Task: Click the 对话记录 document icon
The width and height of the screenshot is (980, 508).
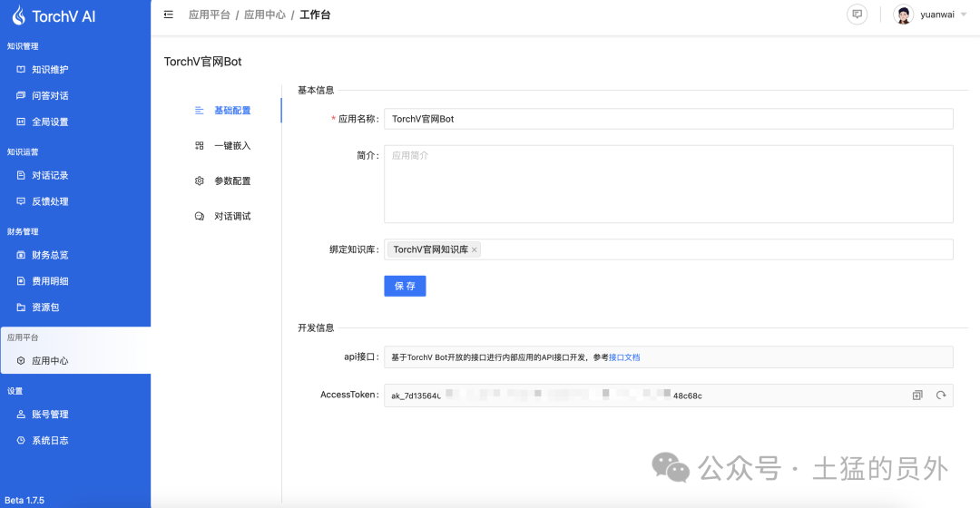Action: 21,176
